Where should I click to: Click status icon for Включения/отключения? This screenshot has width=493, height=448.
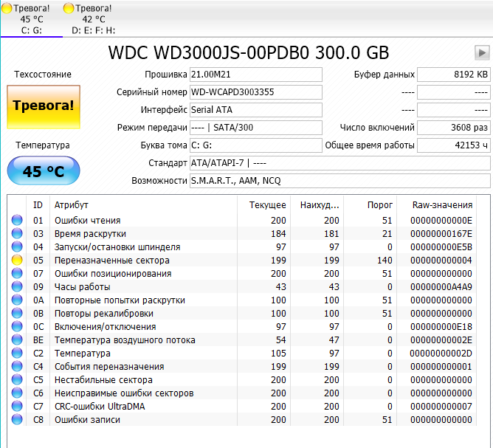(17, 326)
